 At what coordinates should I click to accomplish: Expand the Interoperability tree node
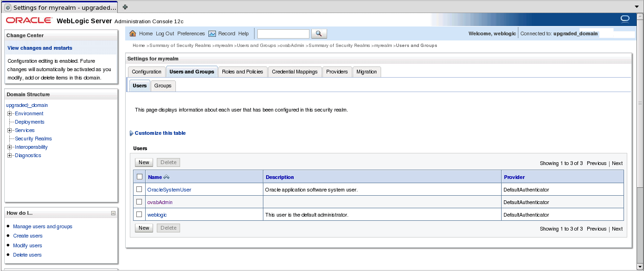[x=9, y=147]
